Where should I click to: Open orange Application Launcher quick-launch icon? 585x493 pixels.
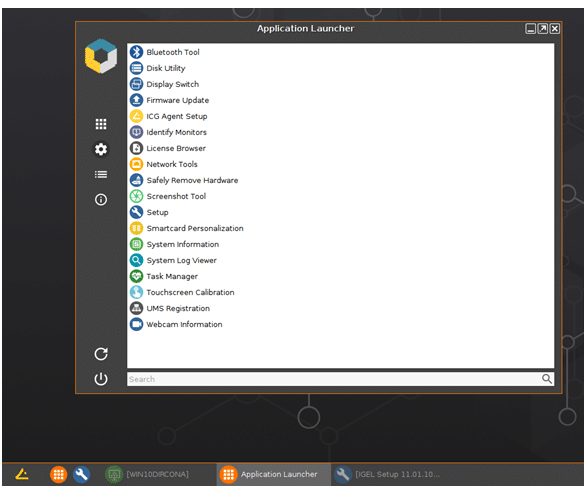pyautogui.click(x=59, y=474)
